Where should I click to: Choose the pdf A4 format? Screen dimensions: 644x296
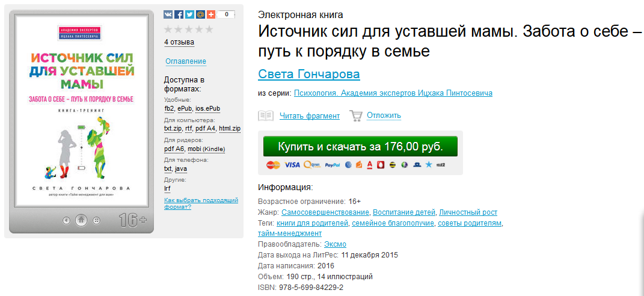pos(206,128)
